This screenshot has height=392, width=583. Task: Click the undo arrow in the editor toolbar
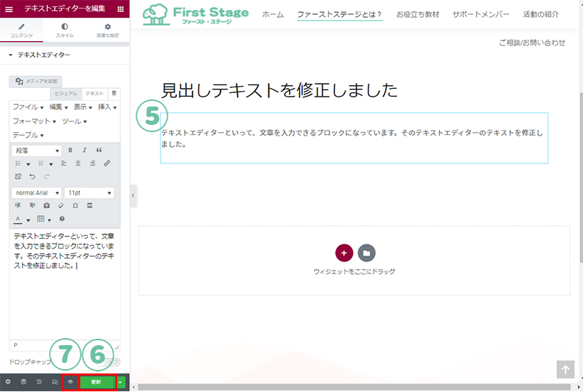coord(32,177)
